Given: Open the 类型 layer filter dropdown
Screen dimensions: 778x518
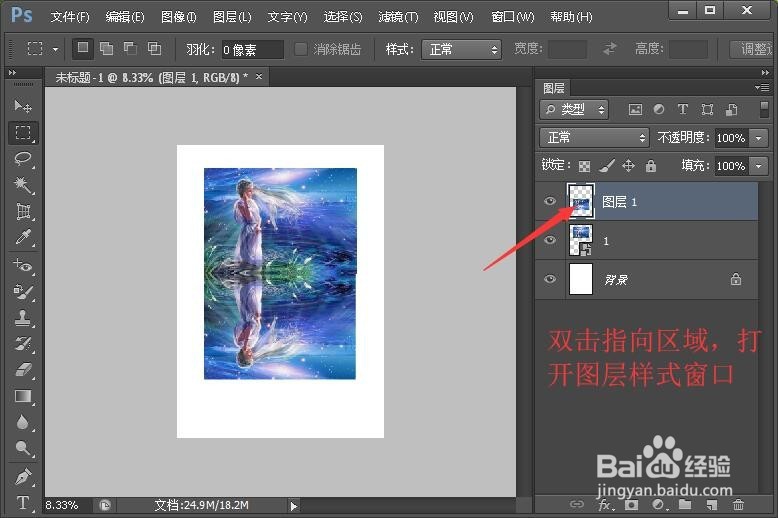Looking at the screenshot, I should tap(574, 110).
